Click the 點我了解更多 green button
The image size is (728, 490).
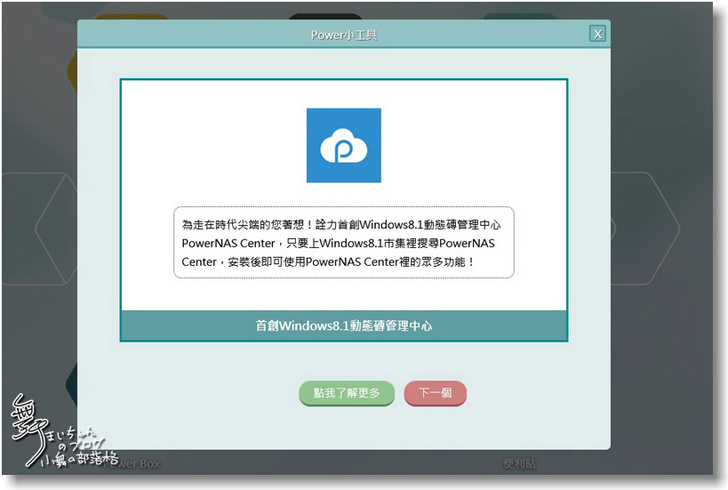[x=346, y=393]
